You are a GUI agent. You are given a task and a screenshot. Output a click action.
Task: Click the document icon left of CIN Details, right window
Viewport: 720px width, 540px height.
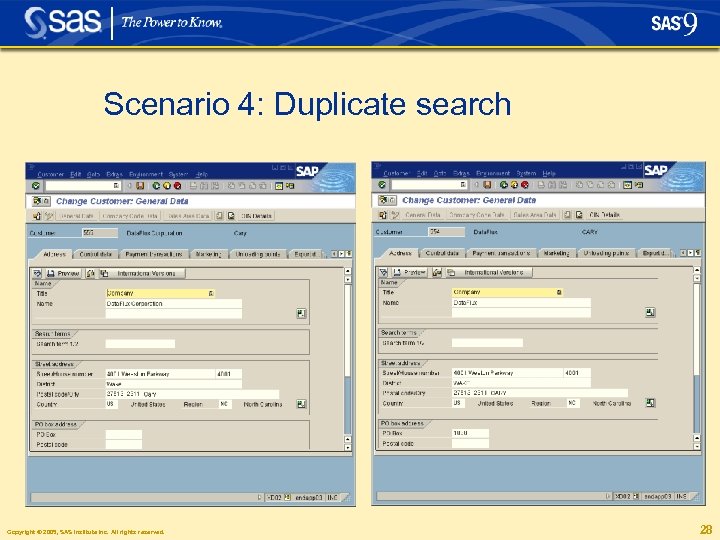(x=579, y=214)
